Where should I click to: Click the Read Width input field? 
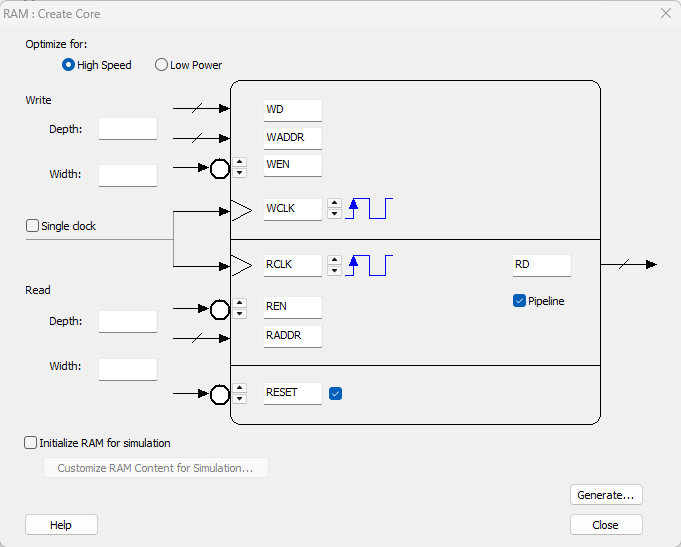coord(128,369)
